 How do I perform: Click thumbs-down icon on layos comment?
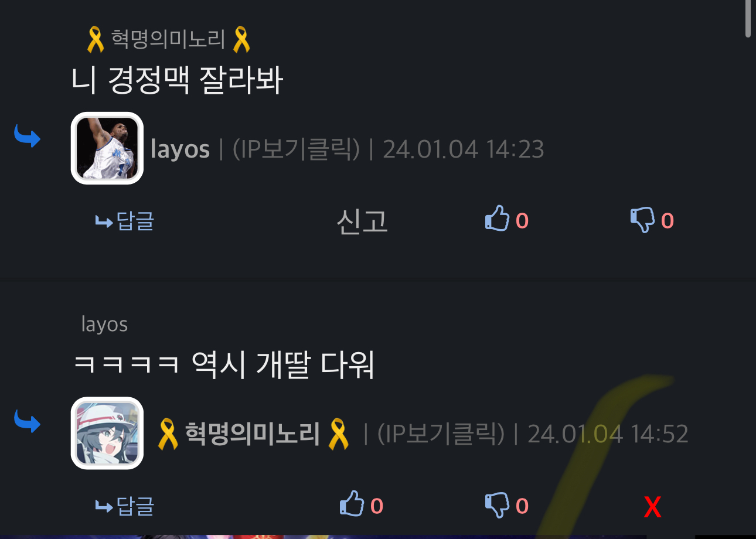(x=642, y=220)
